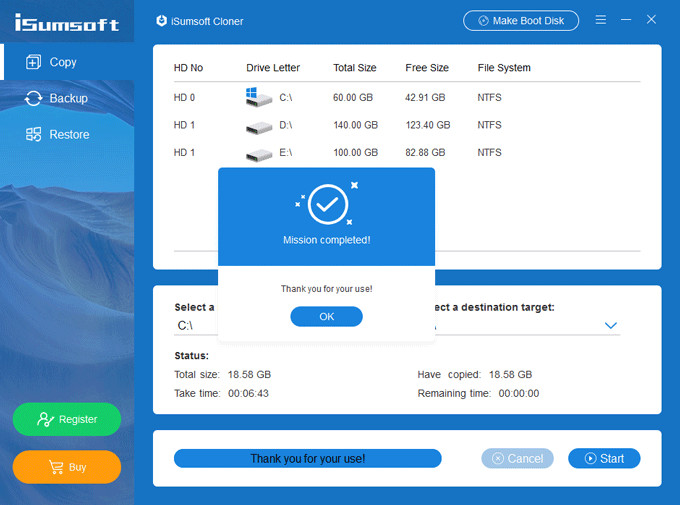Screen dimensions: 680x505
Task: Click the 'Thank you for your use!' progress bar
Action: pyautogui.click(x=307, y=459)
